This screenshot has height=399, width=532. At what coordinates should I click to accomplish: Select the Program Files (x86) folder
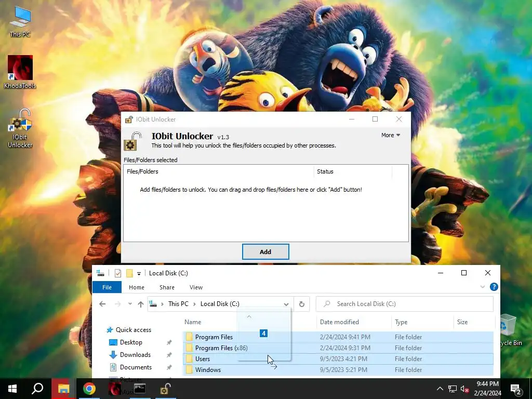pos(338,348)
